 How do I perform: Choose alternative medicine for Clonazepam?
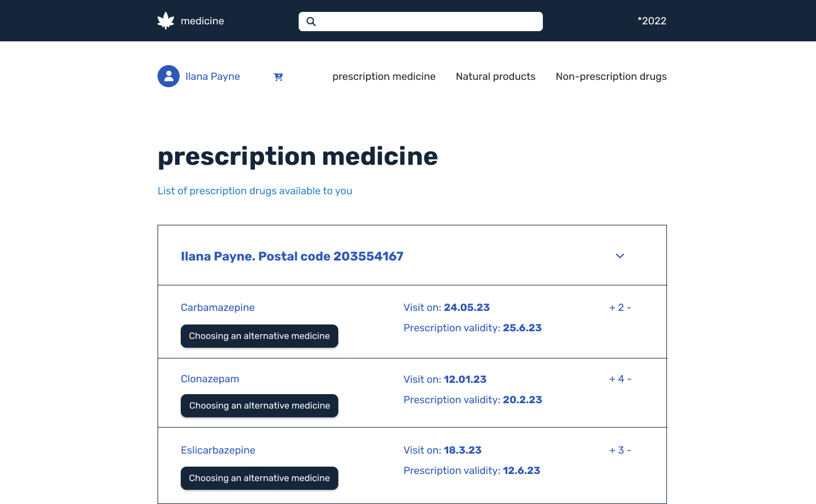(260, 406)
